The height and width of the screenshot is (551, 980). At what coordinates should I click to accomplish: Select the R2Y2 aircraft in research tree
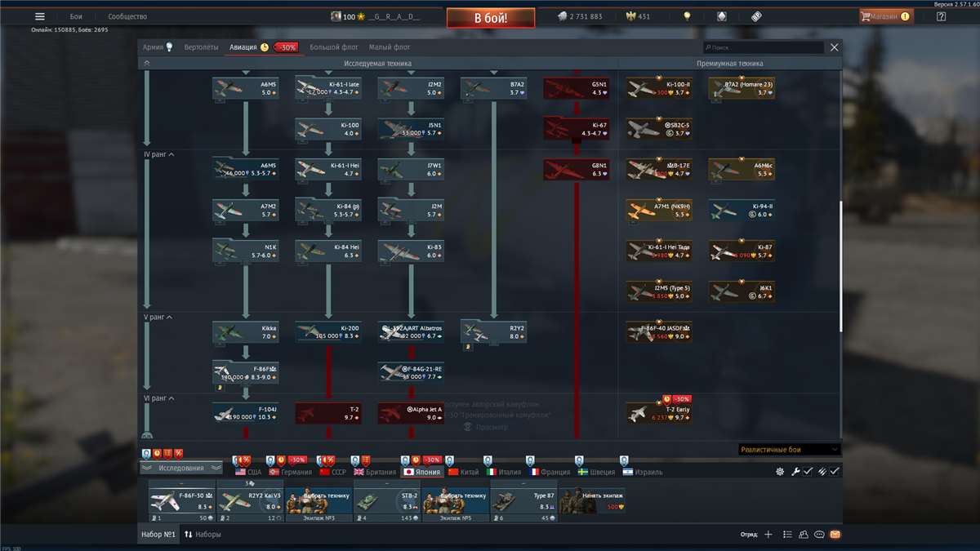point(494,332)
